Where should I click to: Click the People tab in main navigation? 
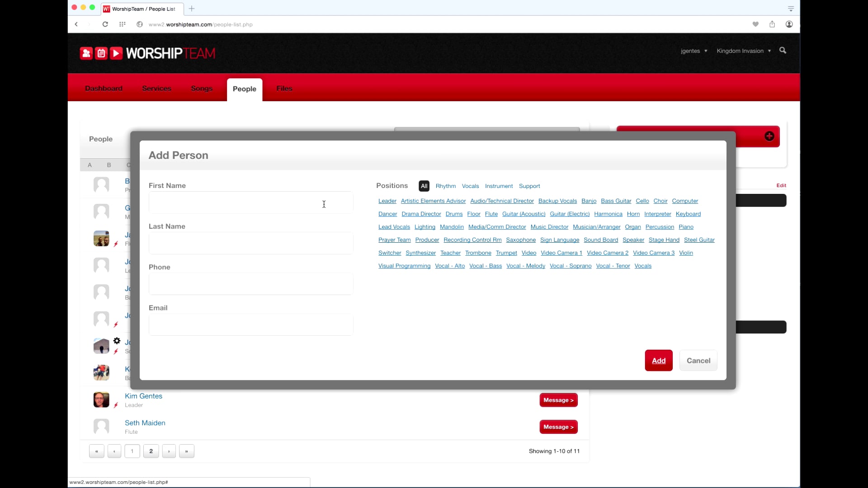pos(245,88)
